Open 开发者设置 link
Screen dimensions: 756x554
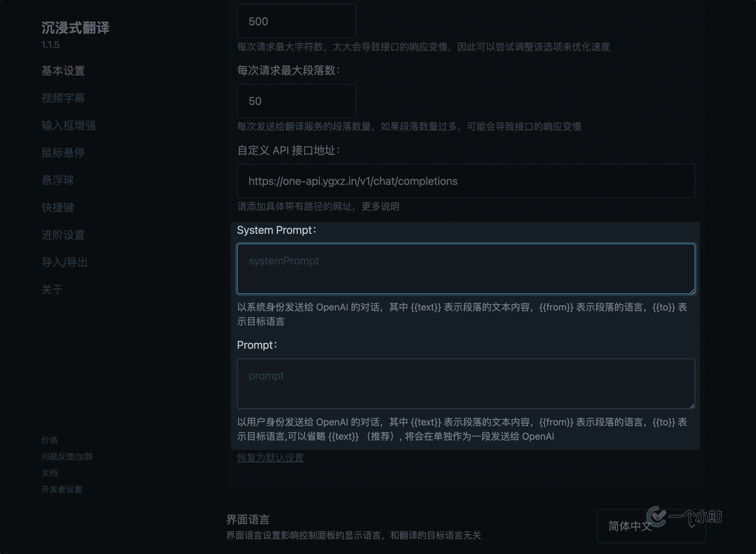point(62,489)
